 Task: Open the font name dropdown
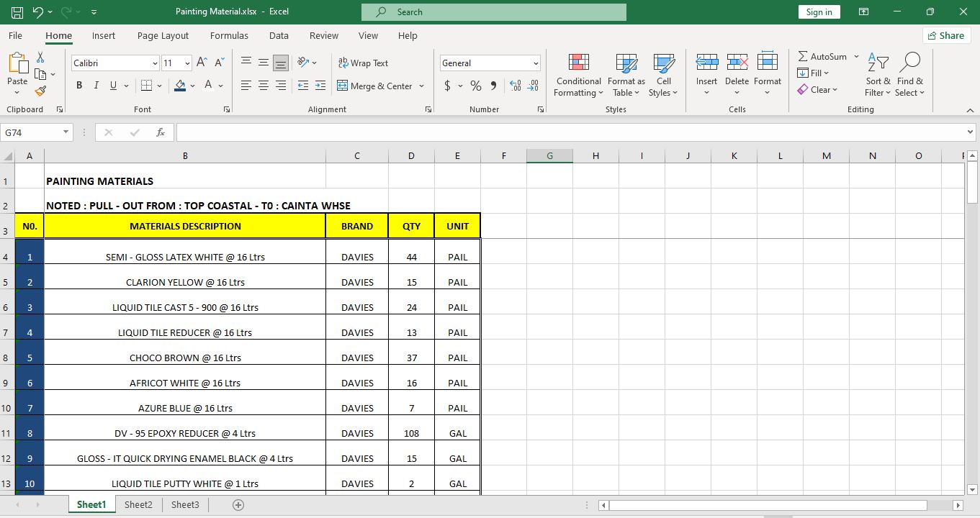point(154,63)
